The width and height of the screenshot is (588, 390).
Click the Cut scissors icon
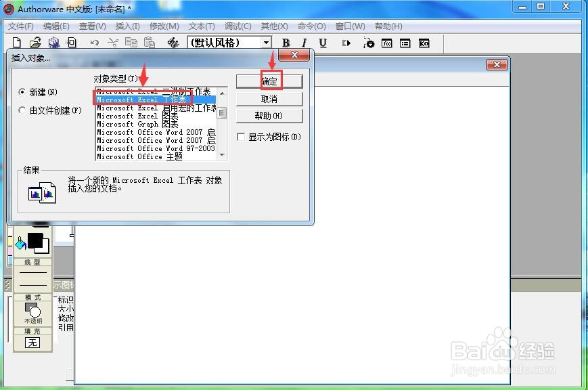tap(112, 43)
